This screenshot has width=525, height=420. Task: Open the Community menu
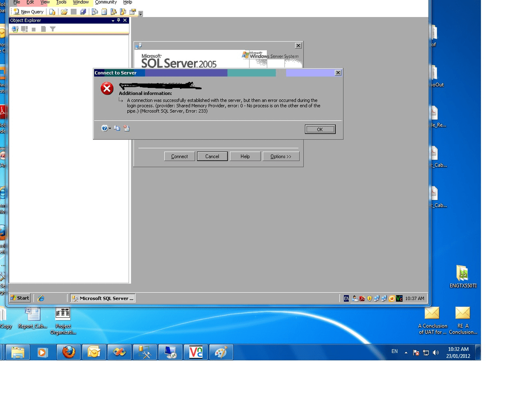[x=106, y=2]
